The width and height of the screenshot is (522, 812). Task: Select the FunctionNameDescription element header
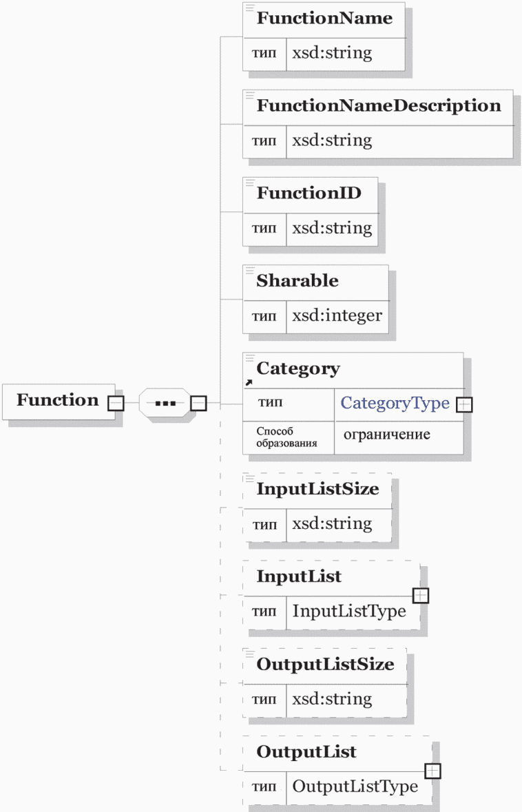[379, 106]
